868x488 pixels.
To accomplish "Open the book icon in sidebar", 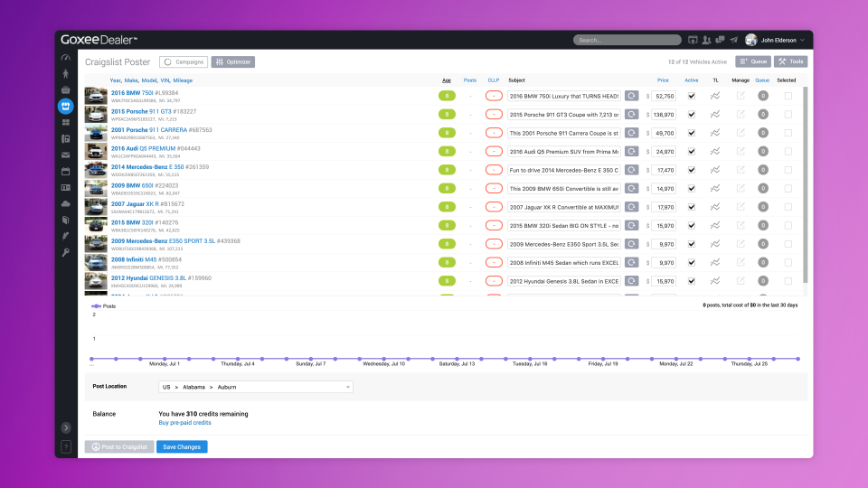I will click(66, 220).
